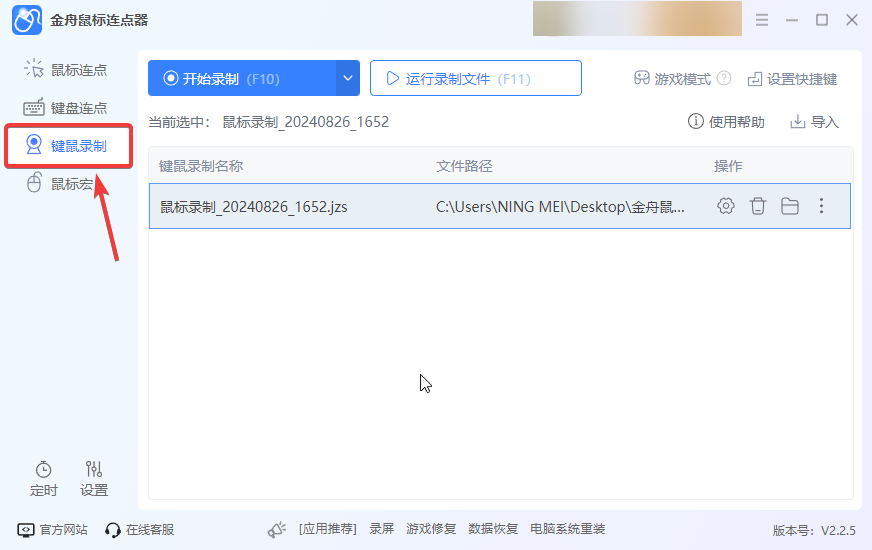The image size is (872, 550).
Task: Click the 开始录制 (F10) button
Action: click(242, 78)
